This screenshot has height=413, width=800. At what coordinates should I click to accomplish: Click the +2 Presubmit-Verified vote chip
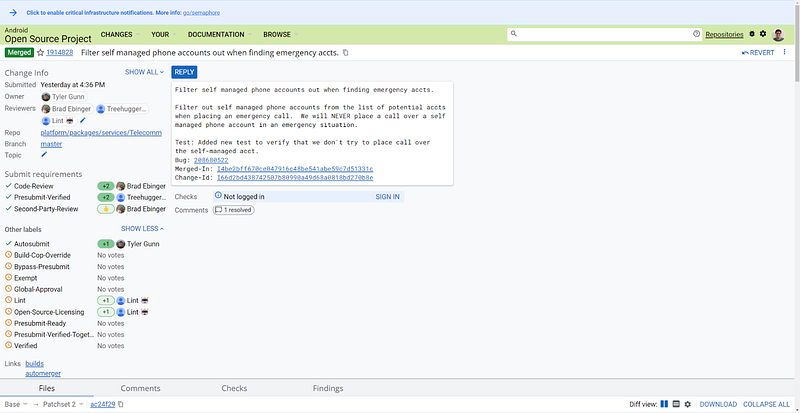click(x=106, y=198)
